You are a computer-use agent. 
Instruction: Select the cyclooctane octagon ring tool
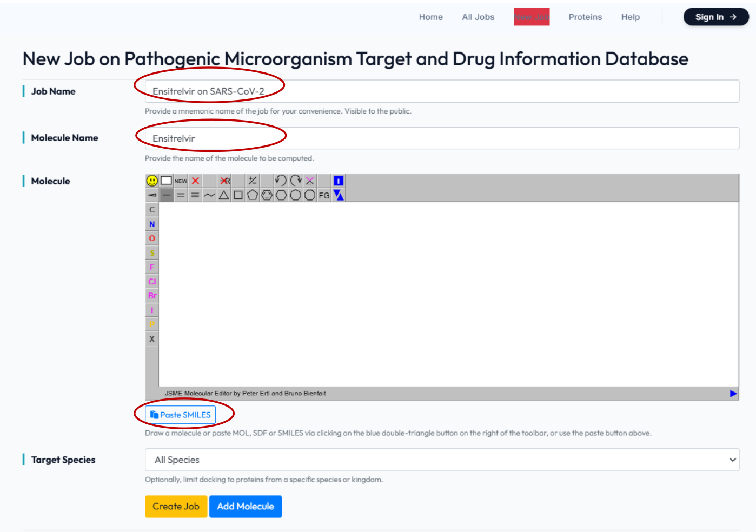(309, 195)
